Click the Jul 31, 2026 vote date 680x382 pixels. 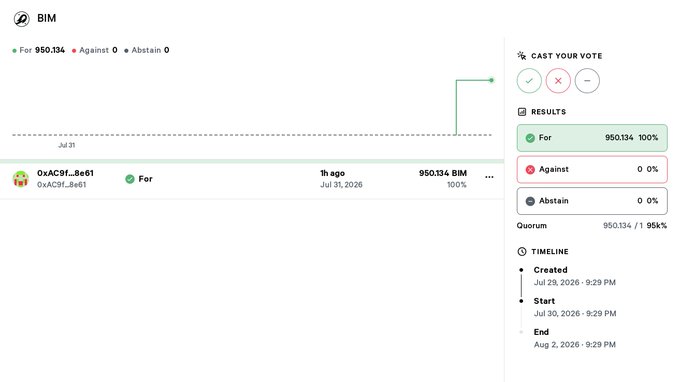coord(341,185)
